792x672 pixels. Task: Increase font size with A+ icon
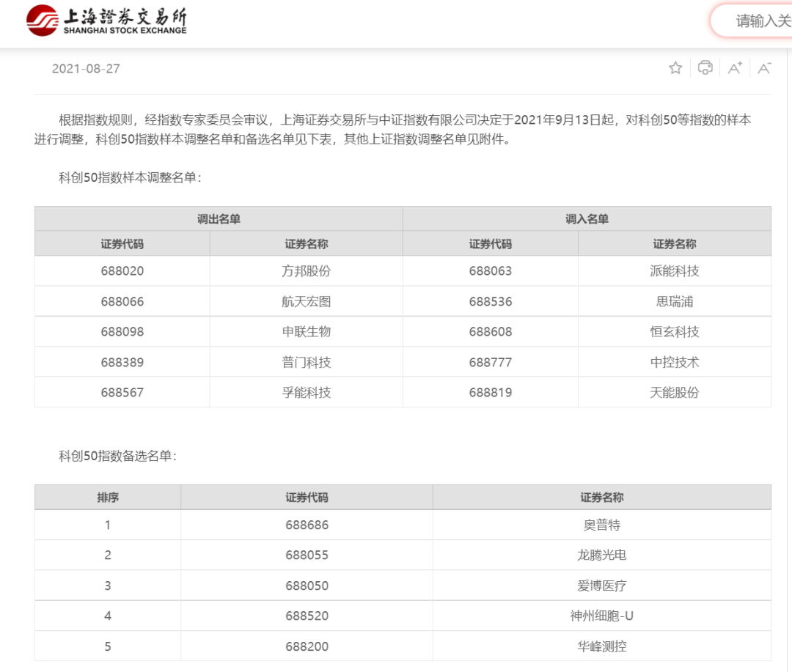tap(735, 67)
